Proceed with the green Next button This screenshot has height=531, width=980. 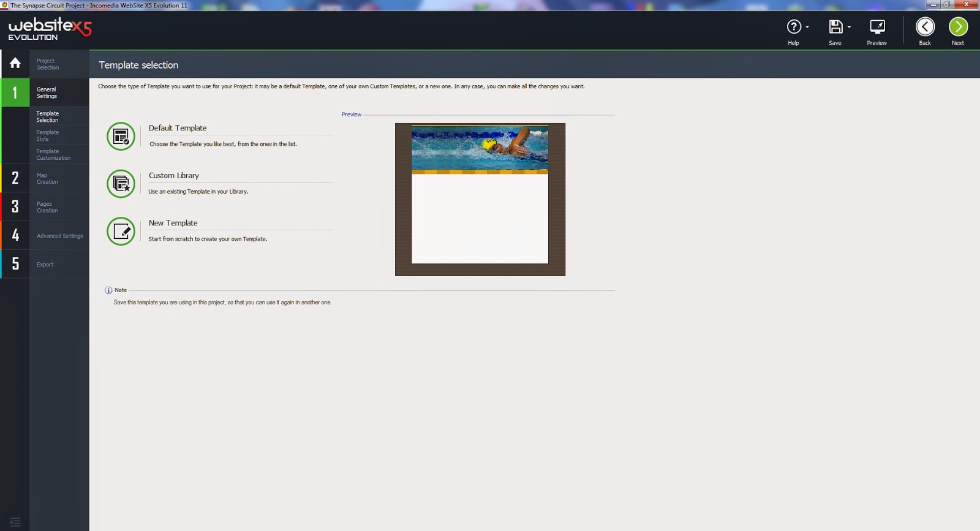pyautogui.click(x=958, y=27)
